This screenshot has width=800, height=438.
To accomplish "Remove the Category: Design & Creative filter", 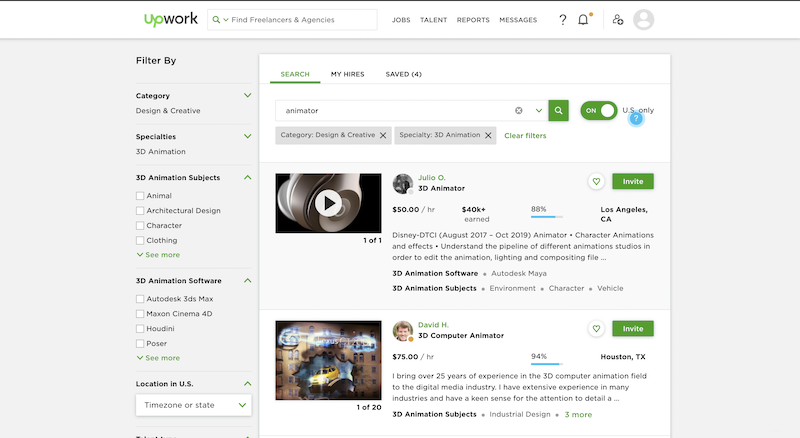I will 383,135.
